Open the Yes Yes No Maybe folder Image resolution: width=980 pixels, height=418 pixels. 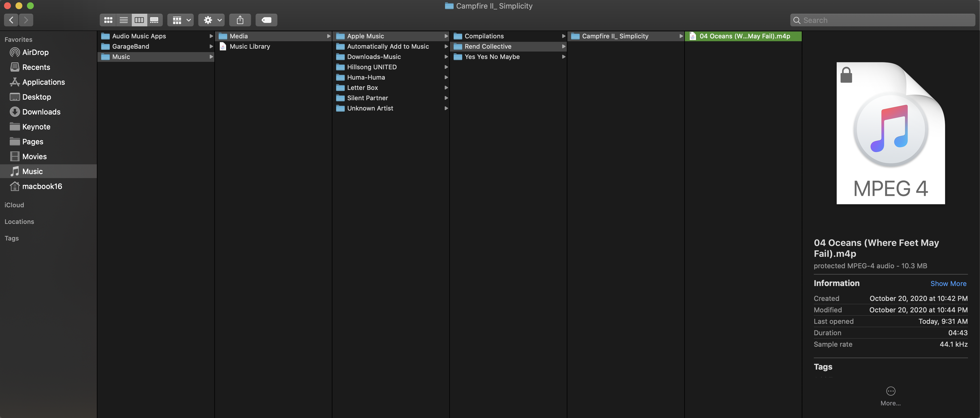[x=492, y=57]
